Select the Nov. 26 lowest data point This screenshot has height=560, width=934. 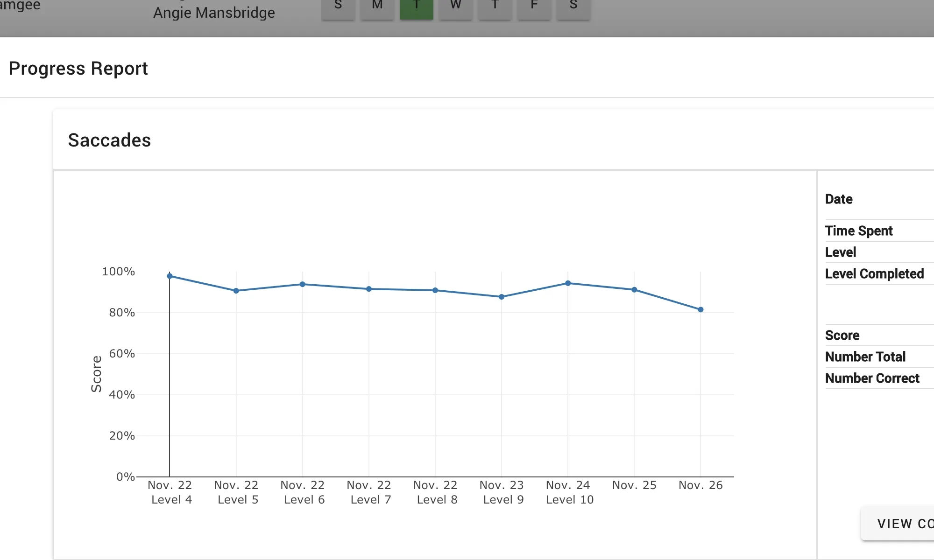click(x=700, y=309)
